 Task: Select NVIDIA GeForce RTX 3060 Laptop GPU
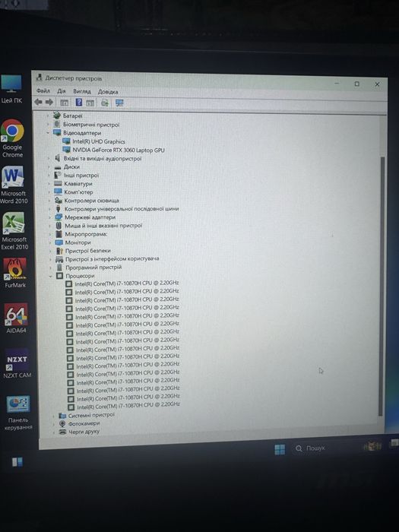coord(119,150)
